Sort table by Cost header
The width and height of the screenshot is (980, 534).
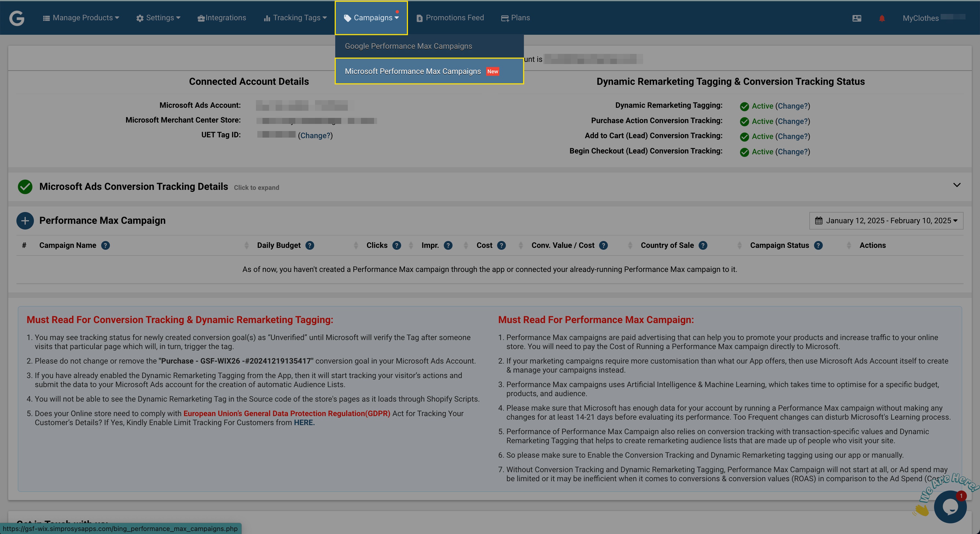click(x=521, y=245)
